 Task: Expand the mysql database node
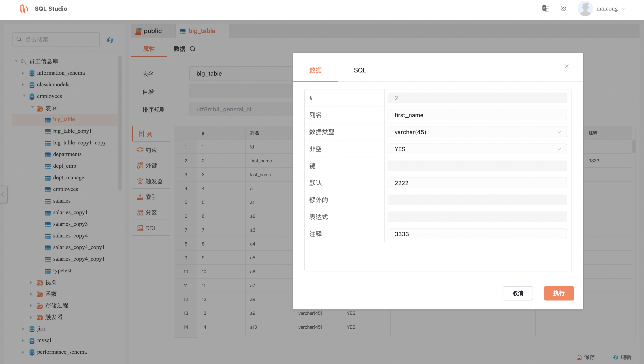pos(23,341)
